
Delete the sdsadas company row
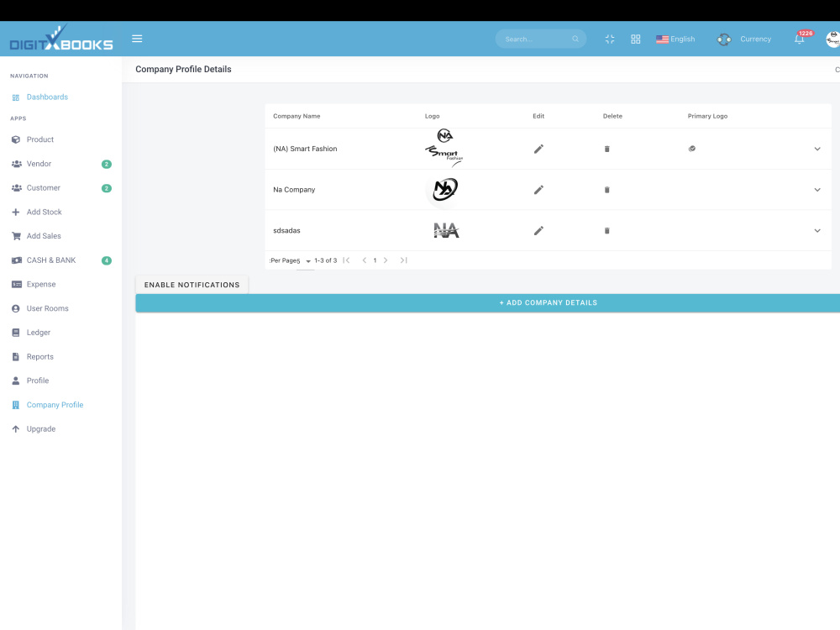[x=607, y=230]
